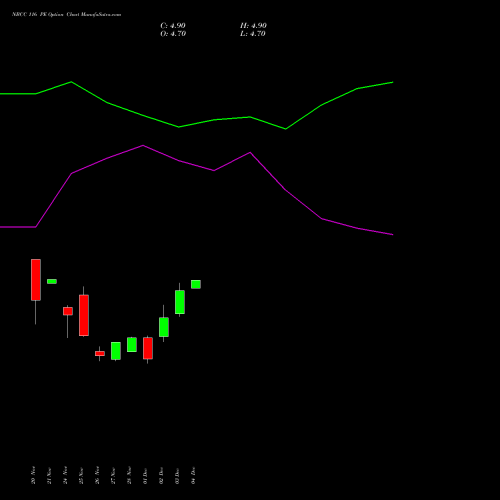The width and height of the screenshot is (500, 500).
Task: Select the 02 Dec green candlestick
Action: 164,327
